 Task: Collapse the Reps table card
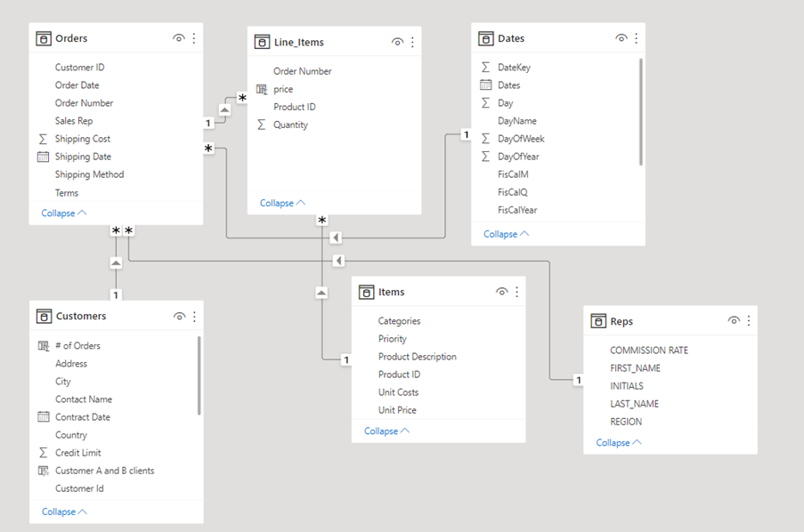coord(618,442)
